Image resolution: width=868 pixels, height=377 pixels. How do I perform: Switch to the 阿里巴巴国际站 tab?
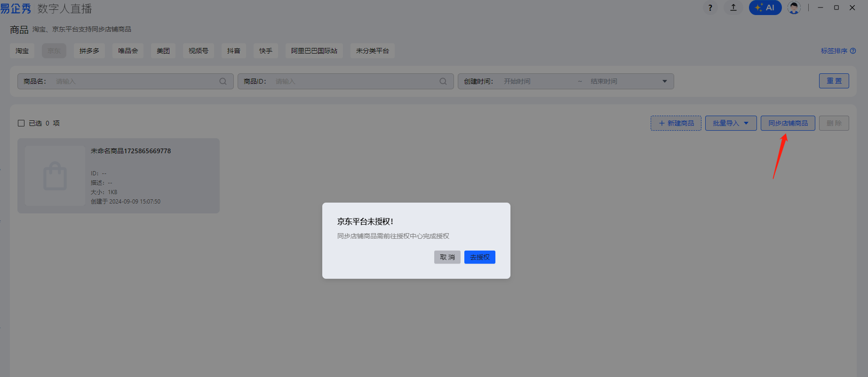click(314, 51)
